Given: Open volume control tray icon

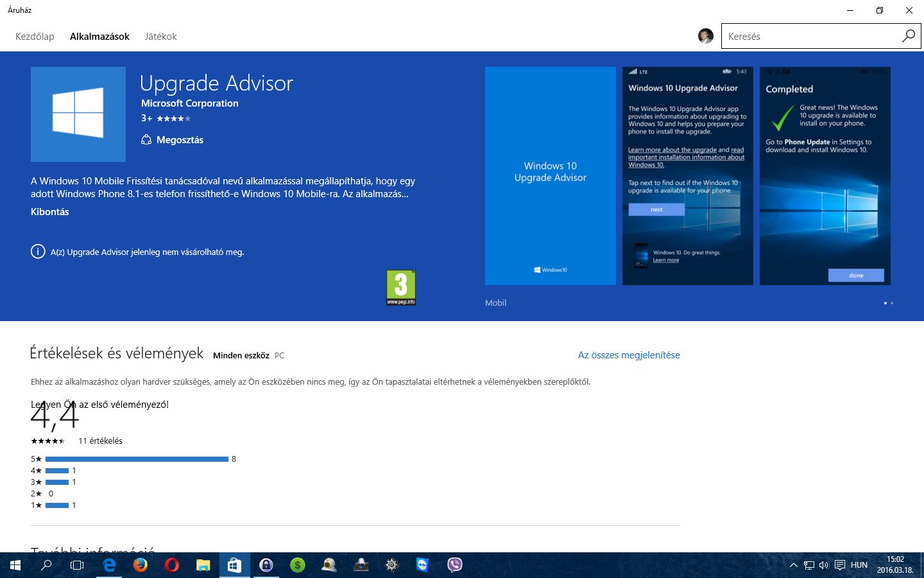Looking at the screenshot, I should click(824, 565).
